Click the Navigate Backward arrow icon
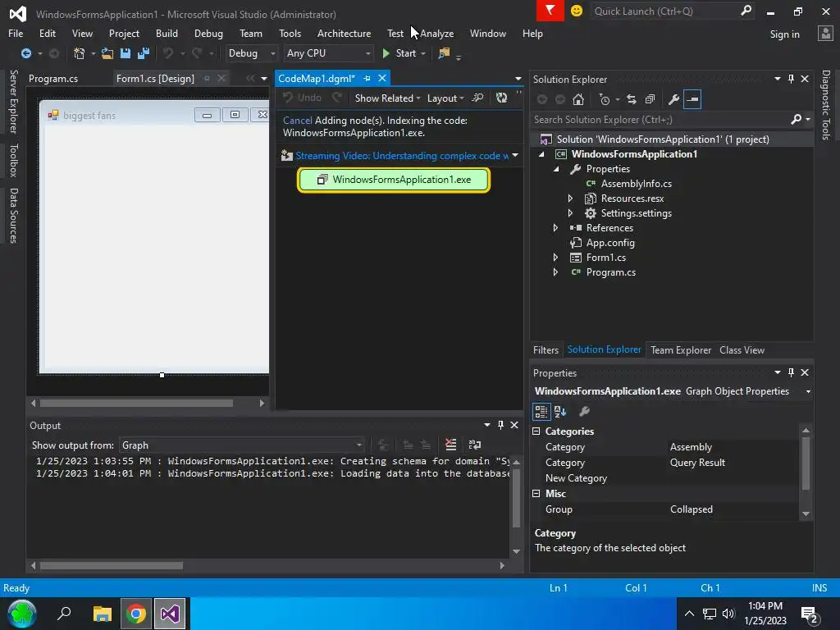840x630 pixels. (x=25, y=53)
